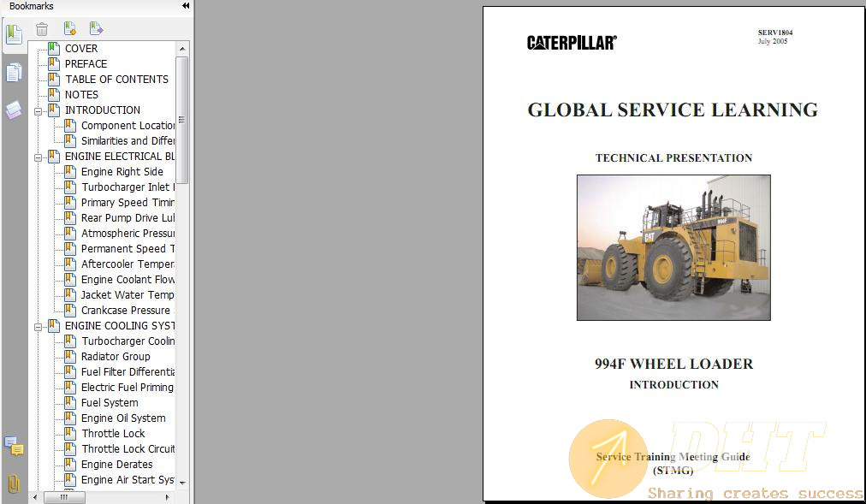Viewport: 866px width, 504px height.
Task: Select the Electric Fuel Priming bookmark
Action: point(127,388)
